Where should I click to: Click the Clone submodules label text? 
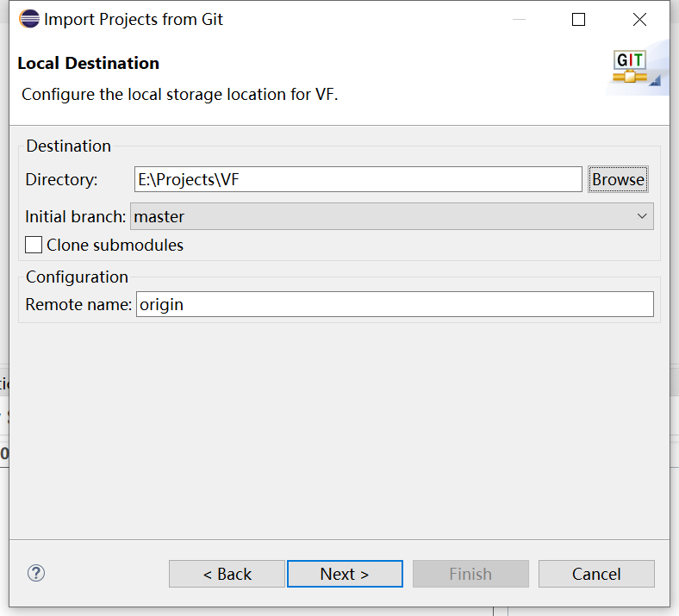115,245
